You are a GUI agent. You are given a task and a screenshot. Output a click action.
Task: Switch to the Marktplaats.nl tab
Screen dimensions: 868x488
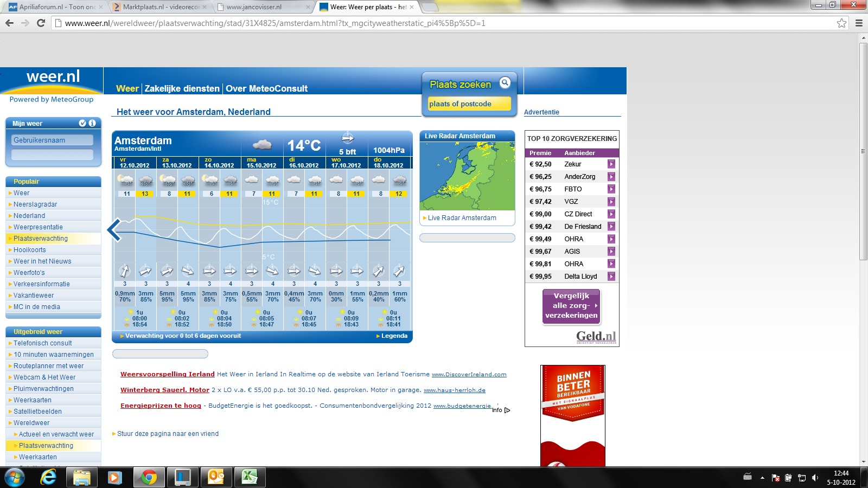pos(160,7)
